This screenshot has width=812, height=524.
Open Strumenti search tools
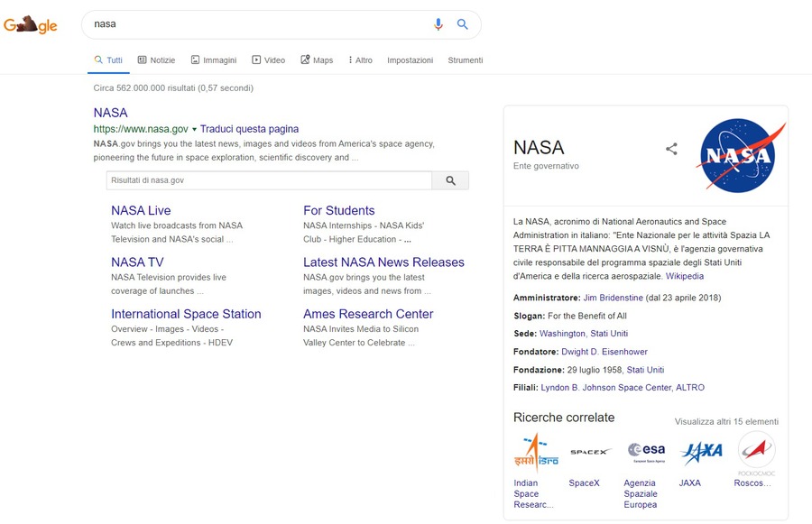tap(466, 60)
